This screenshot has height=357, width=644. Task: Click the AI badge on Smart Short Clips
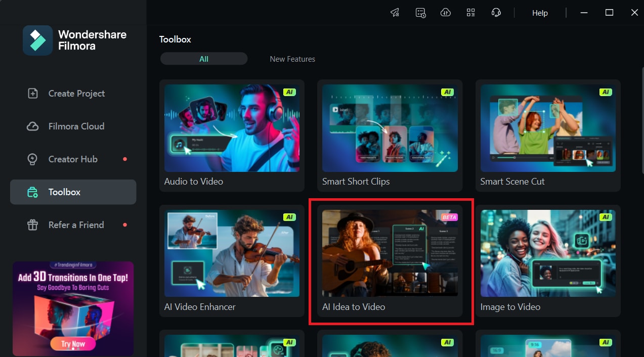447,92
